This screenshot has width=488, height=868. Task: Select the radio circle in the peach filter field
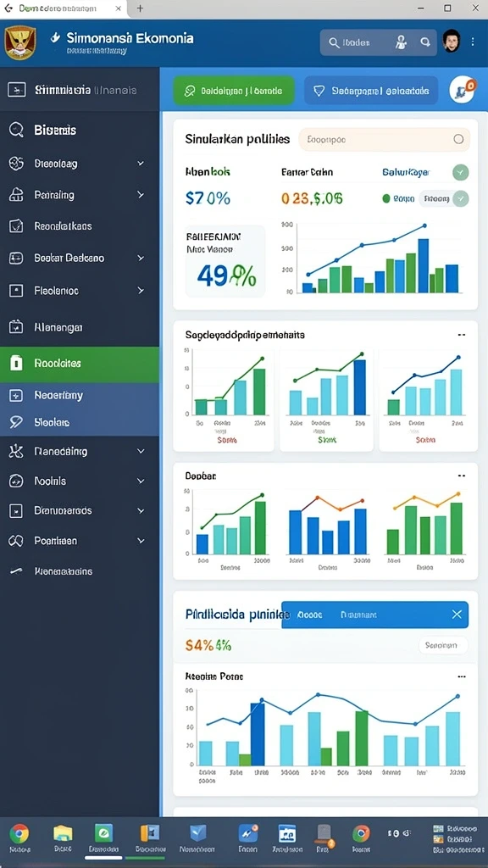[x=458, y=140]
